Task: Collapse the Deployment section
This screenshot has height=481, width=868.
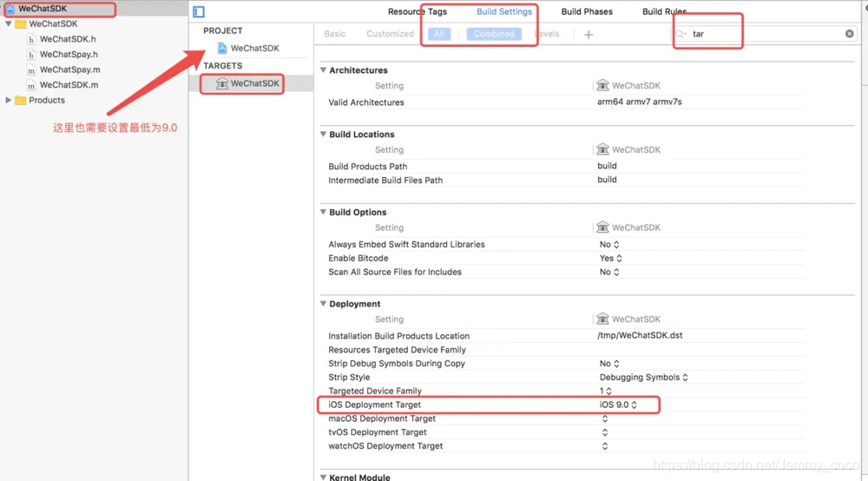Action: pos(323,303)
